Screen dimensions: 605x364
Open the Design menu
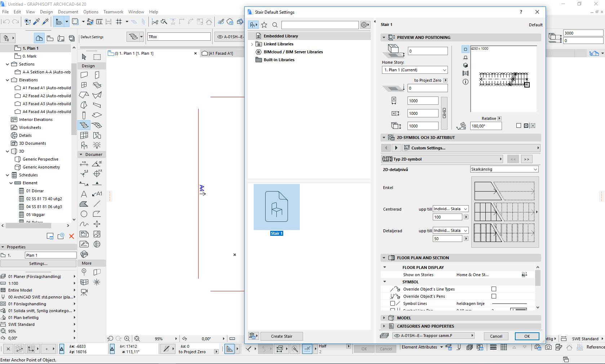(46, 12)
